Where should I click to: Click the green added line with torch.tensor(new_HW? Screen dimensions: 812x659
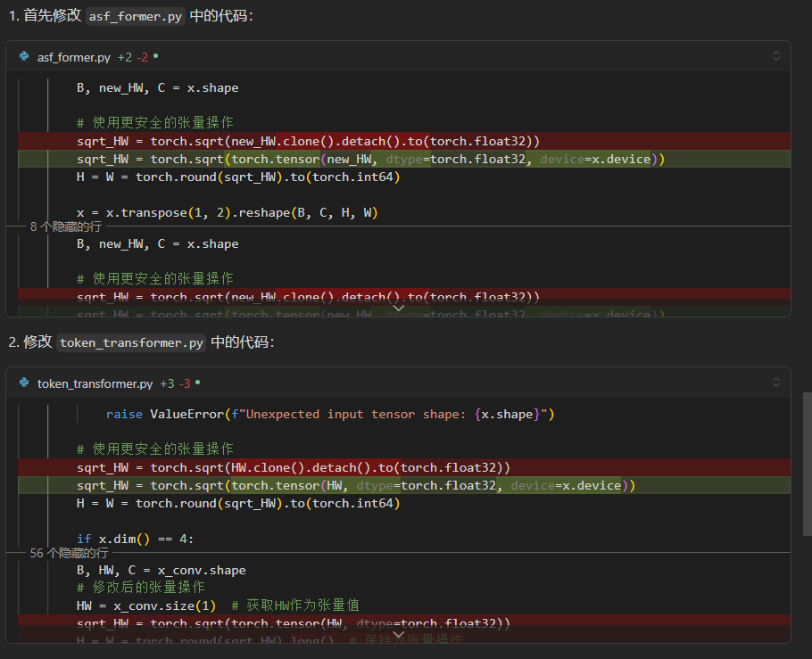tap(404, 159)
